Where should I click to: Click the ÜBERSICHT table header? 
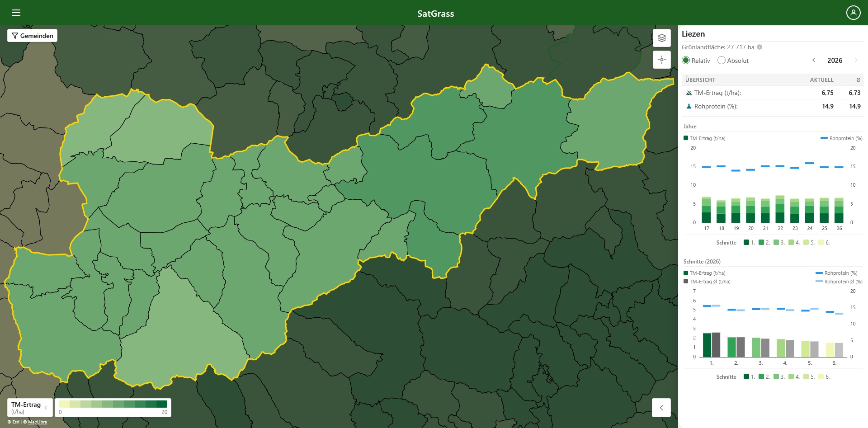click(x=700, y=80)
